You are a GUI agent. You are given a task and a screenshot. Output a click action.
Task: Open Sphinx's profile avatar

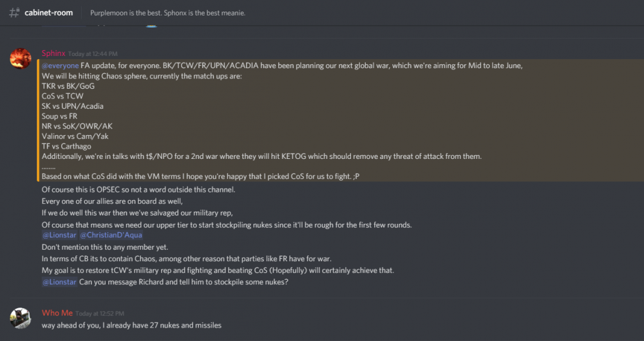click(21, 59)
